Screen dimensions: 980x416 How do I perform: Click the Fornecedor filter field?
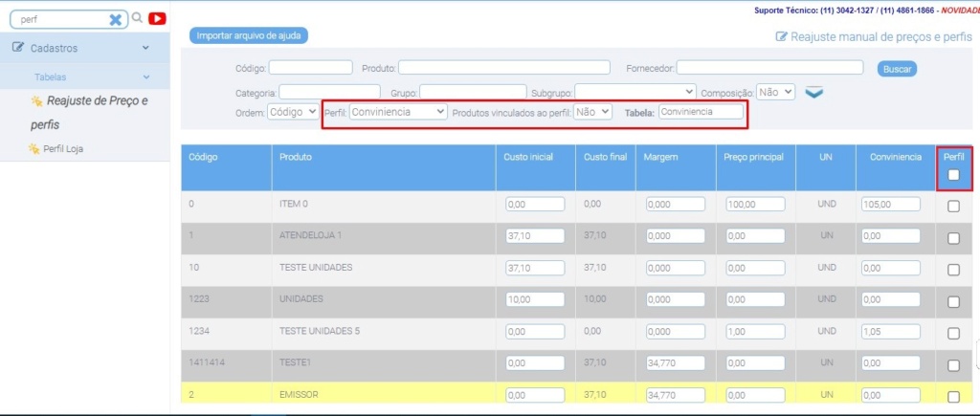770,68
